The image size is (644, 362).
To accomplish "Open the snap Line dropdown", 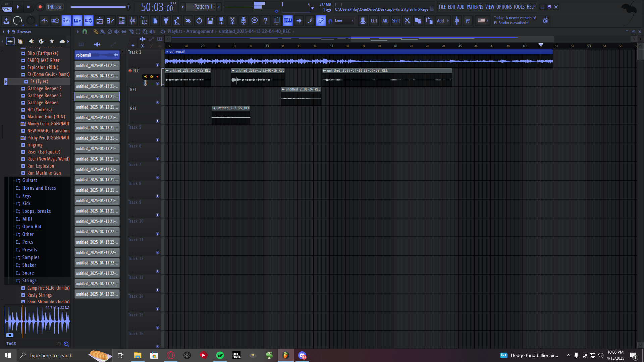I will click(x=344, y=21).
